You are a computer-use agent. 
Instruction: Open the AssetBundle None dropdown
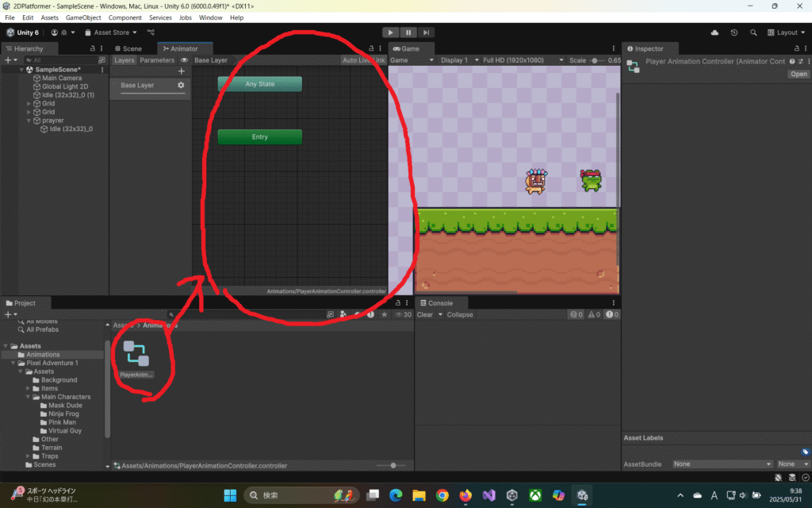tap(722, 464)
